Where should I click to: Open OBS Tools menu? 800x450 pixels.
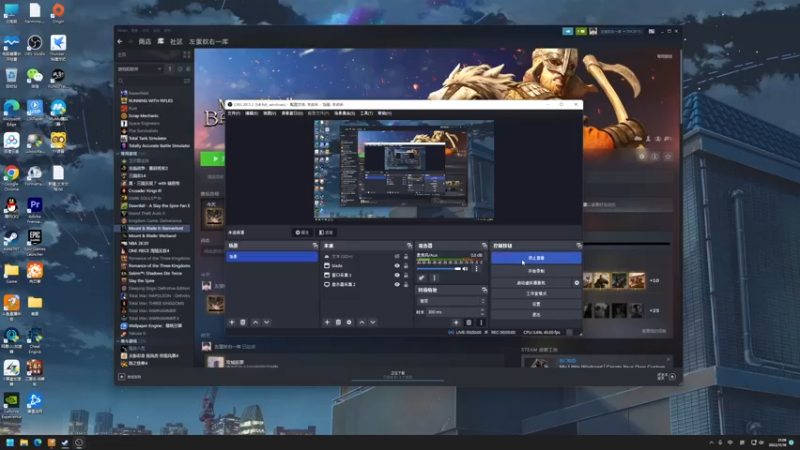tap(366, 113)
